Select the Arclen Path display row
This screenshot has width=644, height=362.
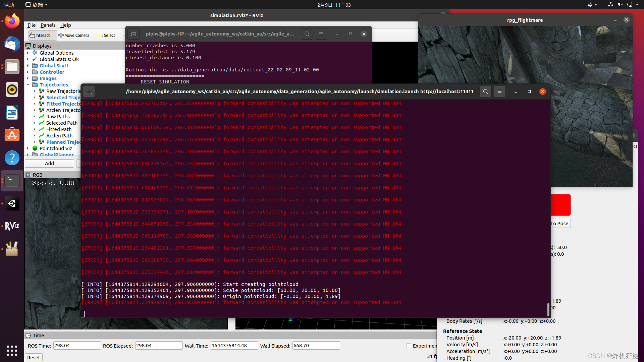(59, 136)
